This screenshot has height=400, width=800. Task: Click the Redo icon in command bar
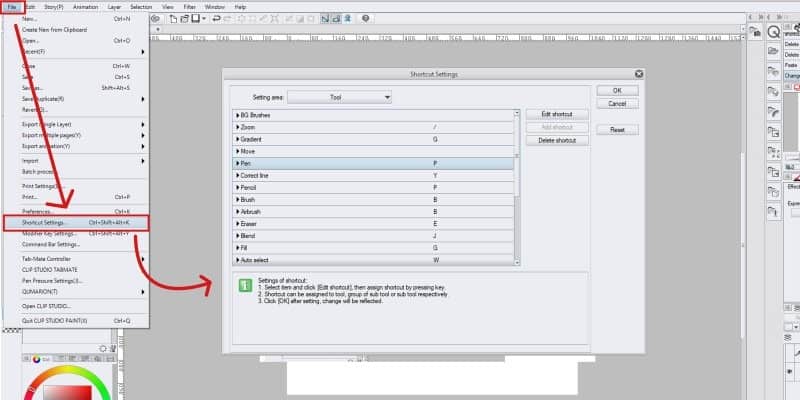pos(227,18)
